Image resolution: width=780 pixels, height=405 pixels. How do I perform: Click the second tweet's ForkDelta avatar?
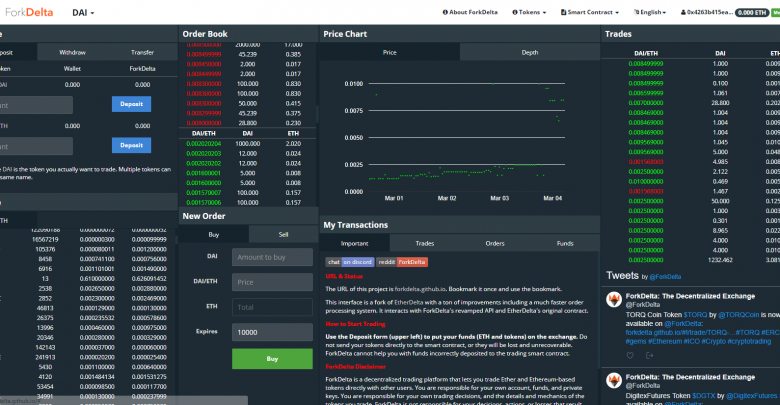[x=614, y=381]
